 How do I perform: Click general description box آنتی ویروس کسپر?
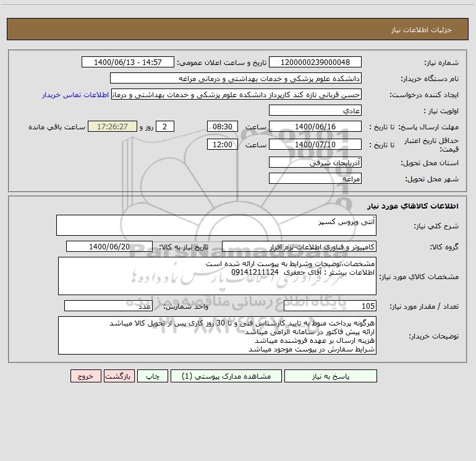click(x=216, y=225)
